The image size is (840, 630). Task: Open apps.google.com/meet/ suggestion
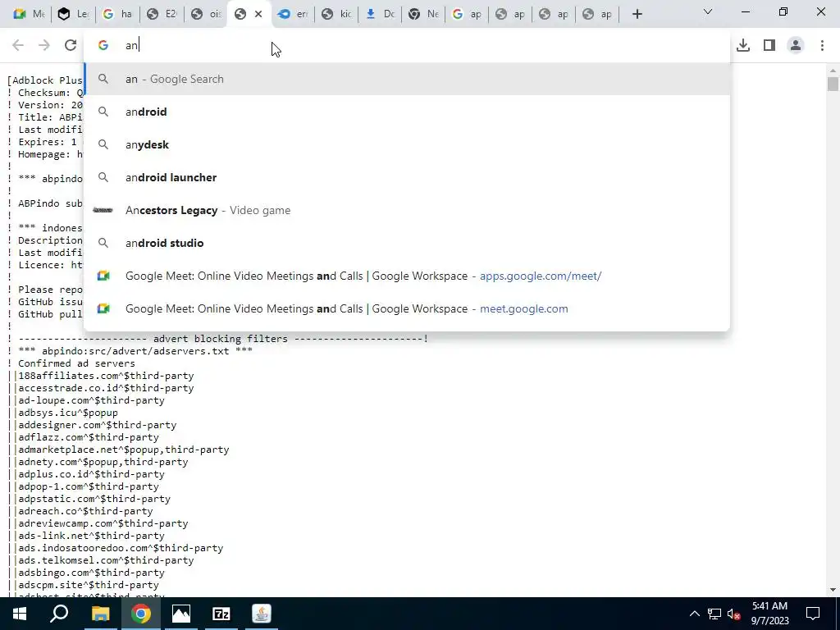pos(407,276)
